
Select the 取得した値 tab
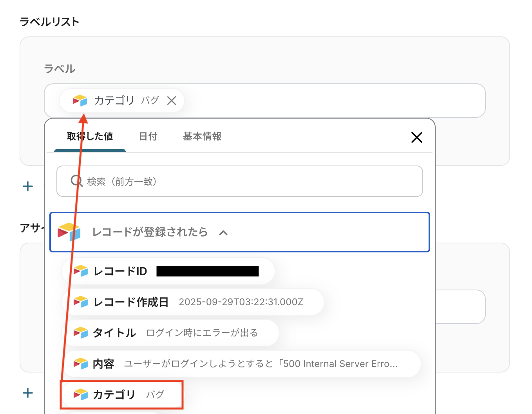tap(90, 137)
